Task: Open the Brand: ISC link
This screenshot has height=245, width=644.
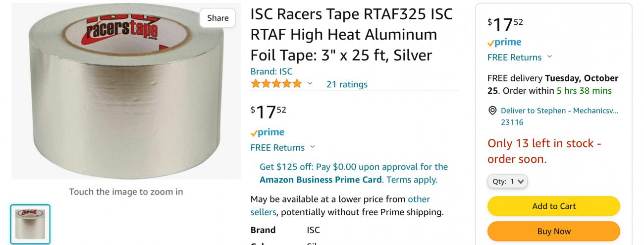Action: point(271,71)
